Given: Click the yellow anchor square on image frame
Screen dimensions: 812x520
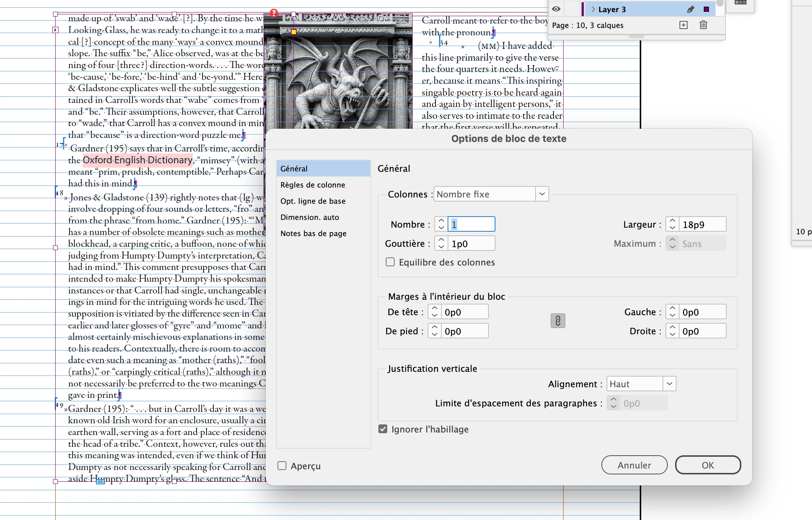Looking at the screenshot, I should click(294, 32).
